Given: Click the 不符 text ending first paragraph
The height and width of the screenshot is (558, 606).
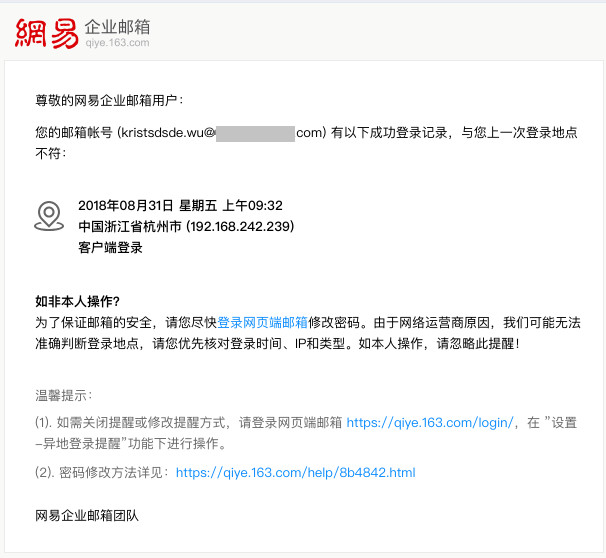Looking at the screenshot, I should click(48, 155).
